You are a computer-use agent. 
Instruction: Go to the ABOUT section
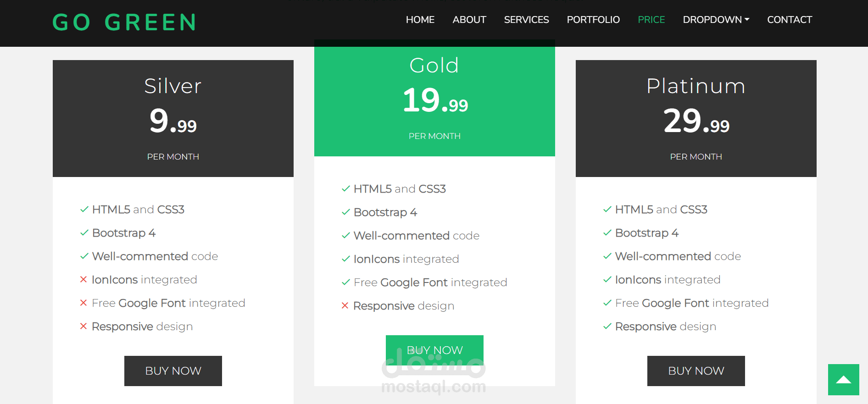469,20
